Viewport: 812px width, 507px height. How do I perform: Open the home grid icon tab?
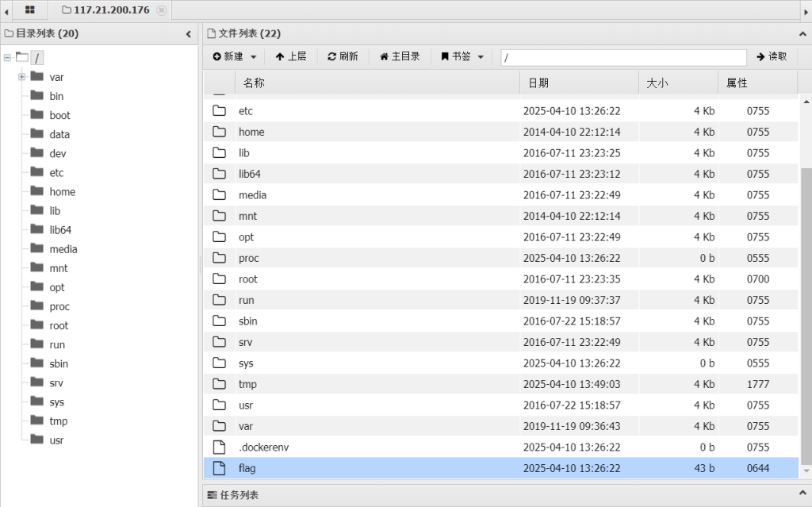click(30, 10)
